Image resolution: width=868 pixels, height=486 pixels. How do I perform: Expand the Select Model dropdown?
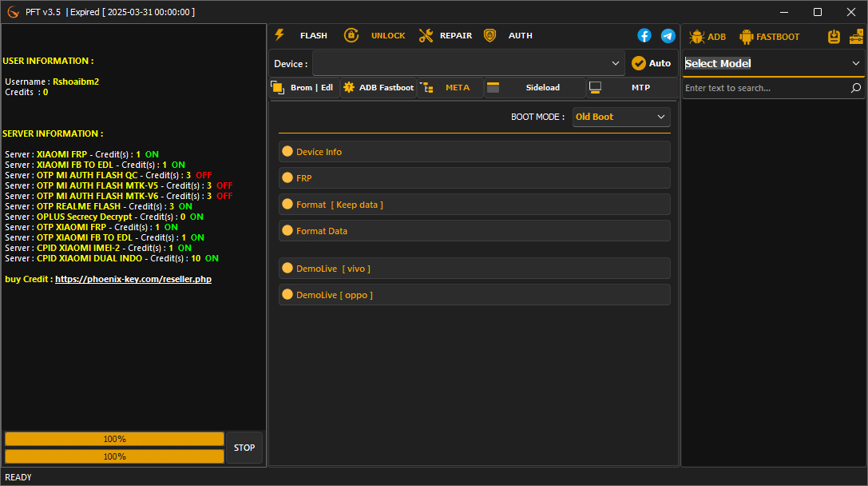772,63
